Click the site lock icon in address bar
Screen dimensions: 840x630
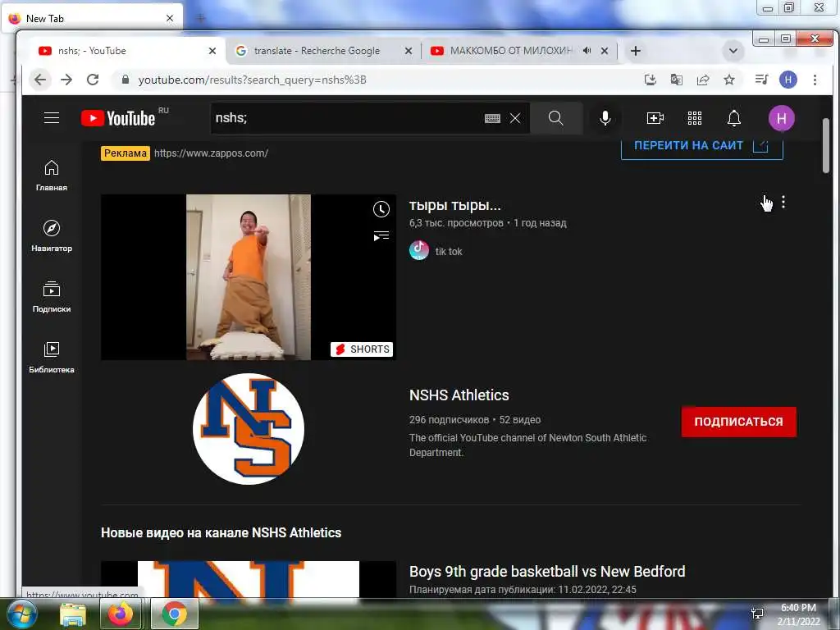coord(126,80)
